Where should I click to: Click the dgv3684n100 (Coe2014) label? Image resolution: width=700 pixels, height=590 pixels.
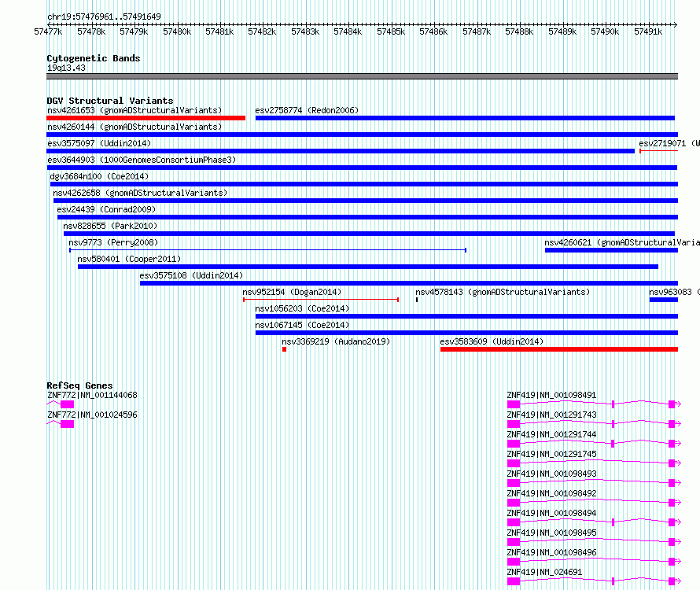[x=99, y=176]
